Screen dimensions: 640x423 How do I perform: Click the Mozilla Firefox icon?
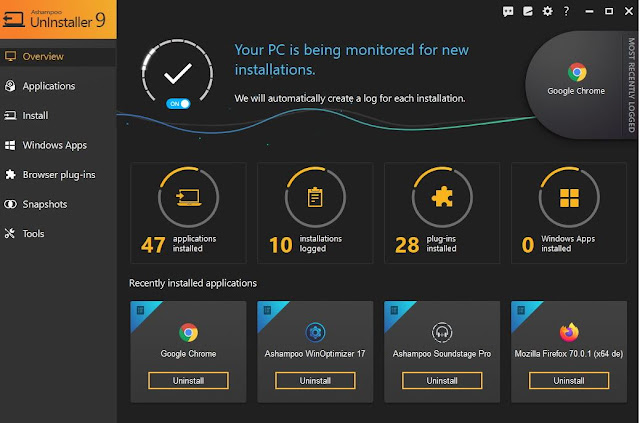point(569,332)
